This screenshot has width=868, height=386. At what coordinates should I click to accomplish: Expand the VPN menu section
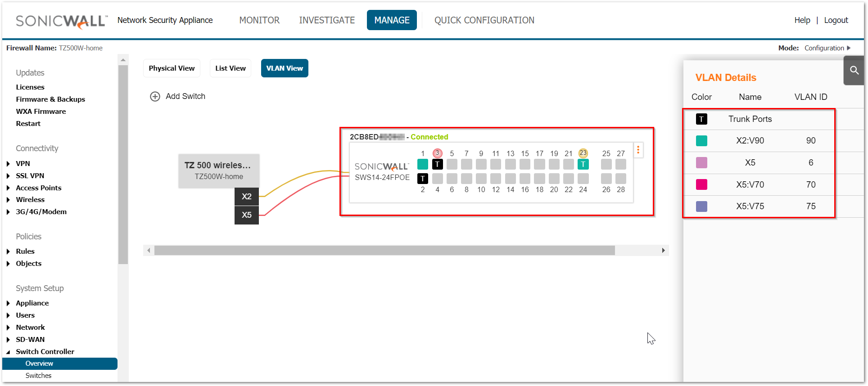(x=9, y=164)
